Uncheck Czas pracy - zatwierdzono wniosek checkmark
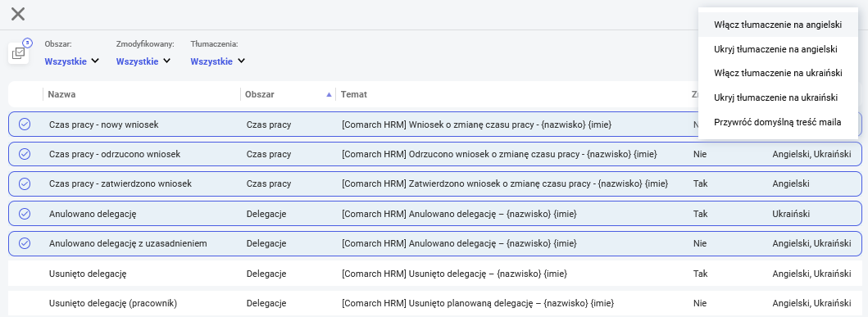The image size is (868, 317). coord(25,183)
